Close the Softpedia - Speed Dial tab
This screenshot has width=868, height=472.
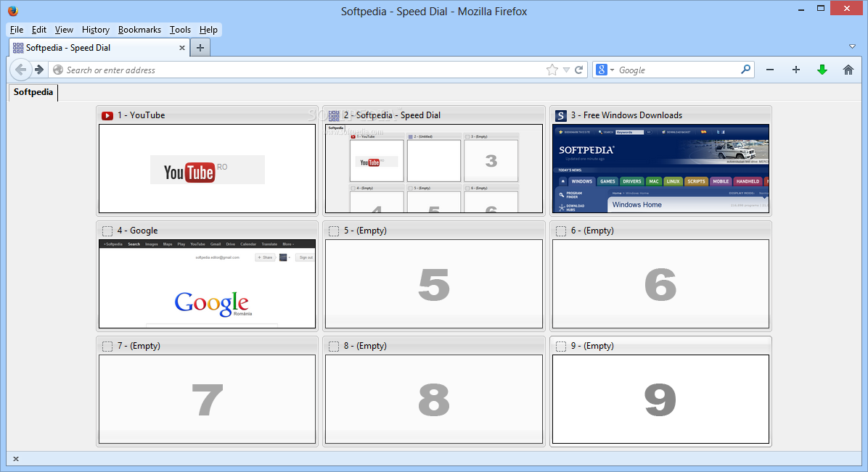point(181,48)
